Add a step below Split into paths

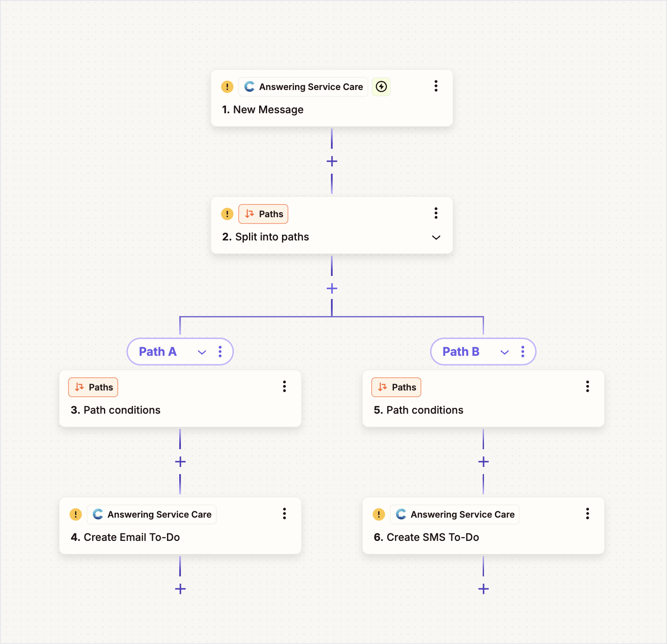click(x=332, y=289)
